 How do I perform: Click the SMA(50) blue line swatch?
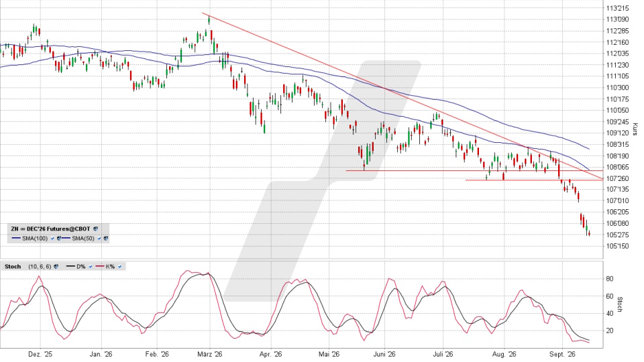(66, 238)
